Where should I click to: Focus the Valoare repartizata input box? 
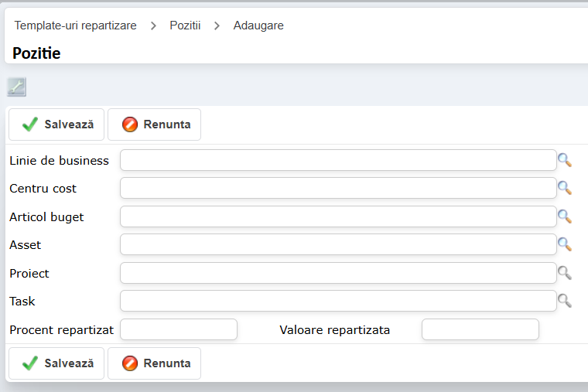[x=480, y=329]
